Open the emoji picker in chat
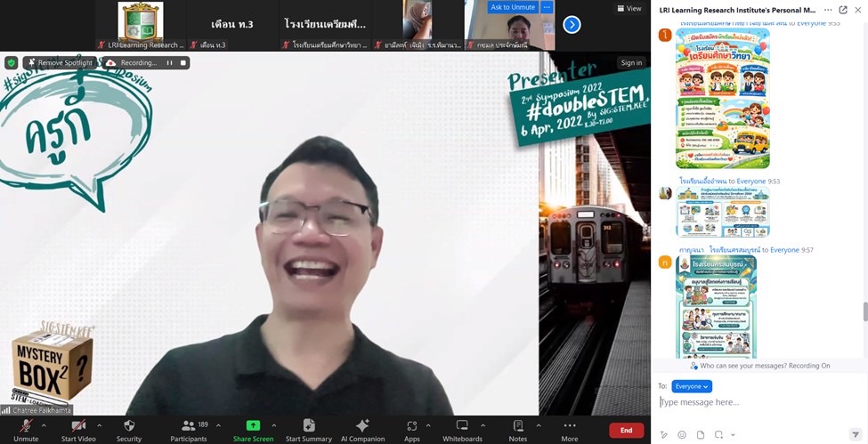Screen dimensions: 868x444 [682, 435]
